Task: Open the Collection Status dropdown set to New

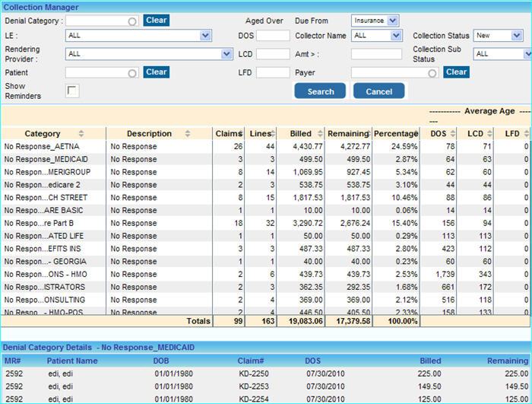Action: [x=517, y=36]
